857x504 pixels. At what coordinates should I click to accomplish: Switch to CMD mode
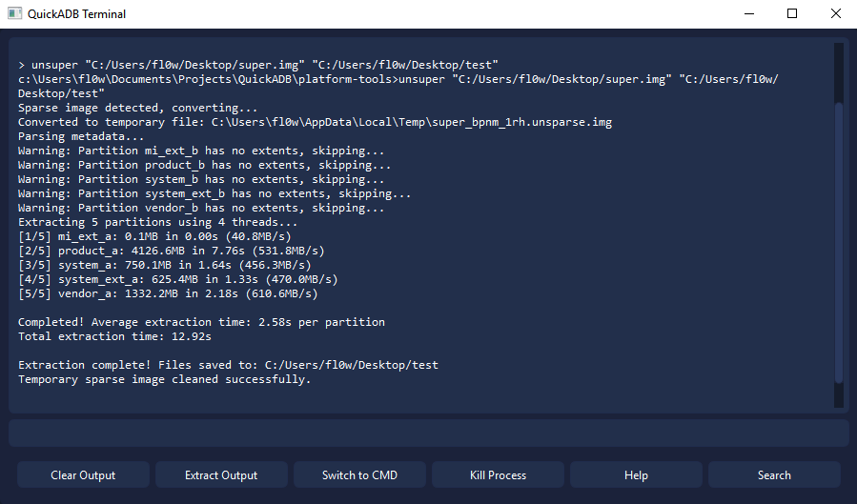[359, 475]
